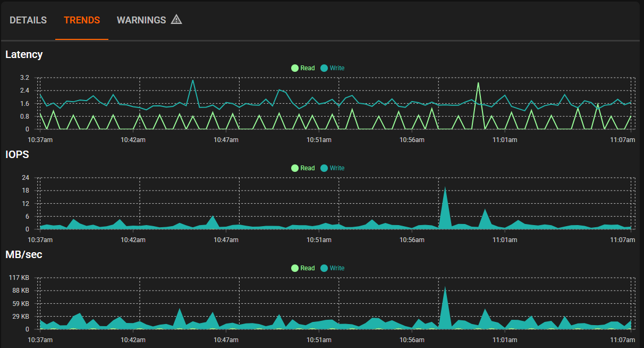Click the Read legend dot in Latency chart

(x=295, y=68)
